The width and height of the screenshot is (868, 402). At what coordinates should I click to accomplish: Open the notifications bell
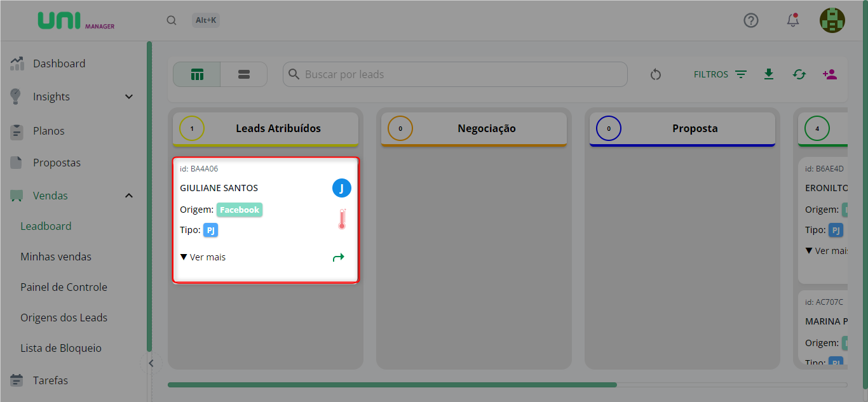click(x=792, y=20)
